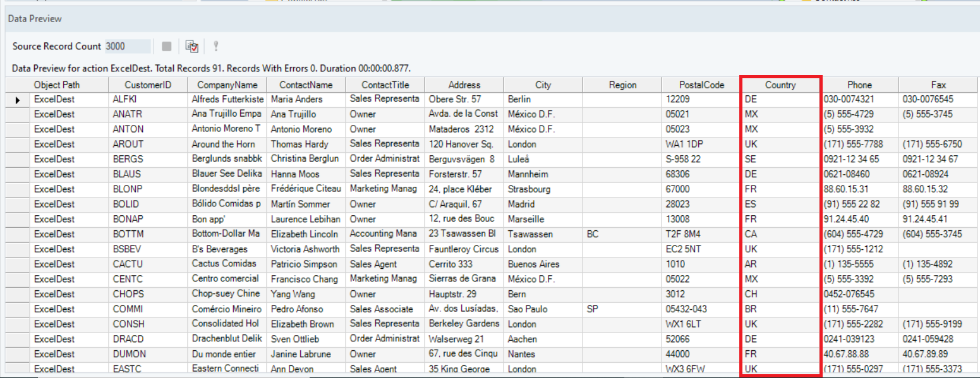980x378 pixels.
Task: Select the PostalCode column header
Action: [701, 85]
